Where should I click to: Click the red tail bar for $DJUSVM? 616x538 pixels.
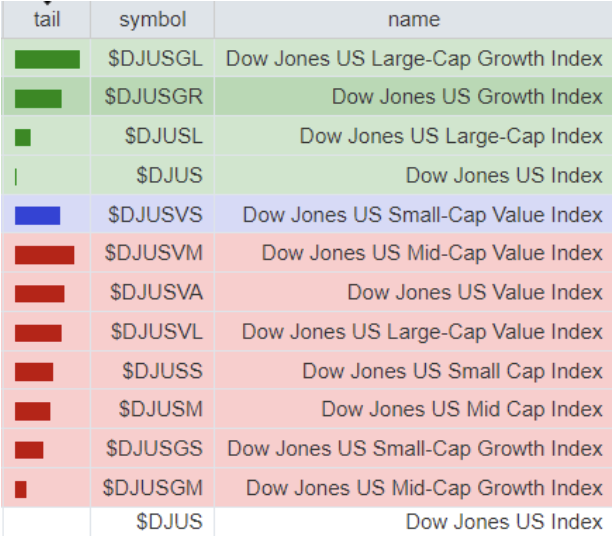coord(44,255)
